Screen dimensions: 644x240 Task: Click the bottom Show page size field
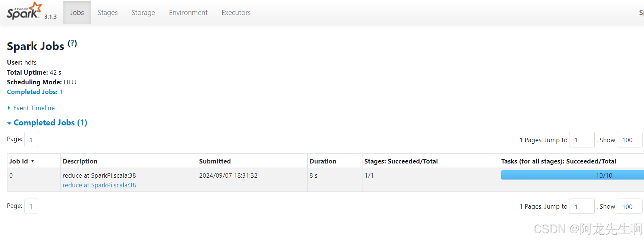[x=629, y=206]
